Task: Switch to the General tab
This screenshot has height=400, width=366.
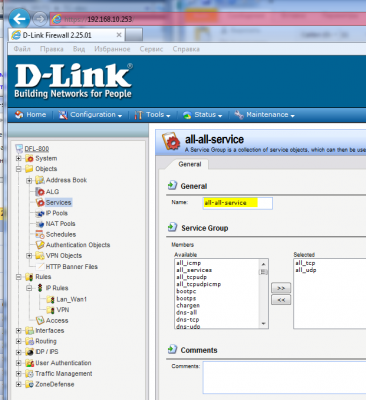Action: (190, 164)
